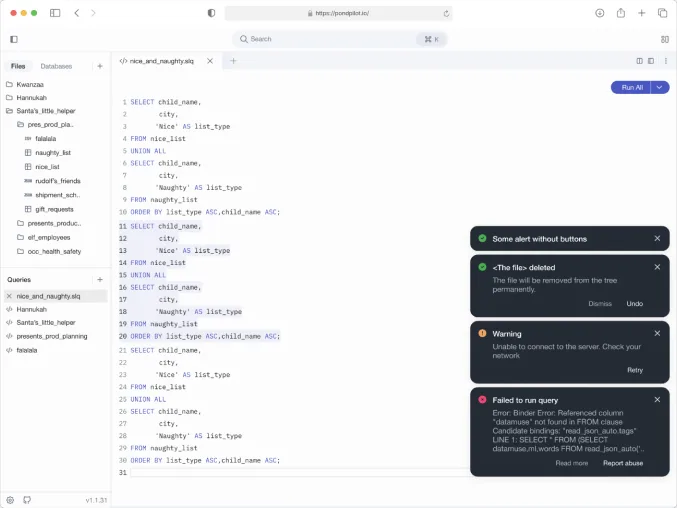Open the nice_list table
677x508 pixels.
pyautogui.click(x=47, y=167)
